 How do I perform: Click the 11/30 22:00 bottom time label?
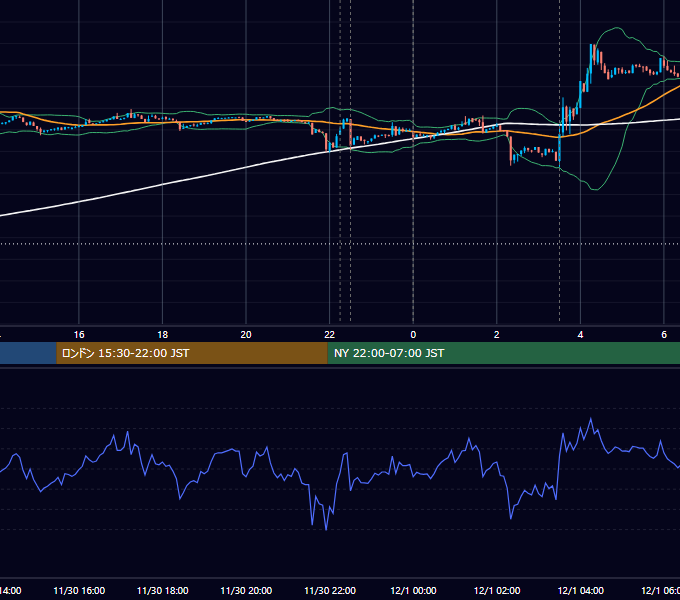[x=330, y=590]
